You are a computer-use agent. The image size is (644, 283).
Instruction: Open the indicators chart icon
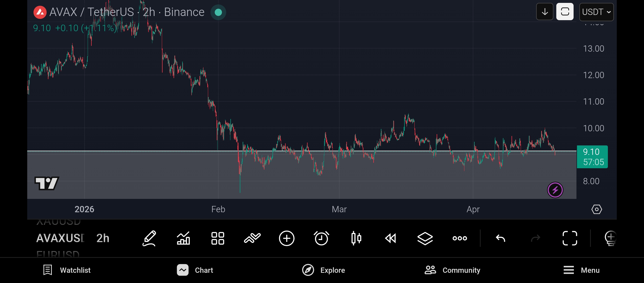tap(183, 238)
